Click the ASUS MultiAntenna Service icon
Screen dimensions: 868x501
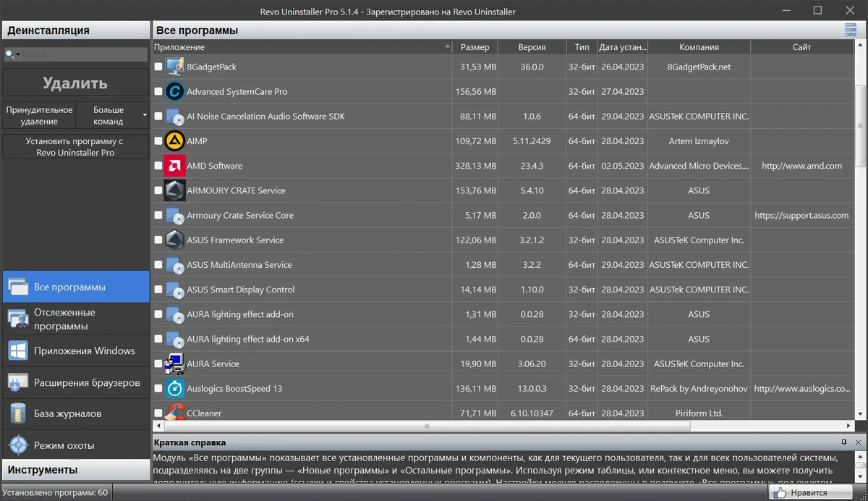pyautogui.click(x=174, y=265)
